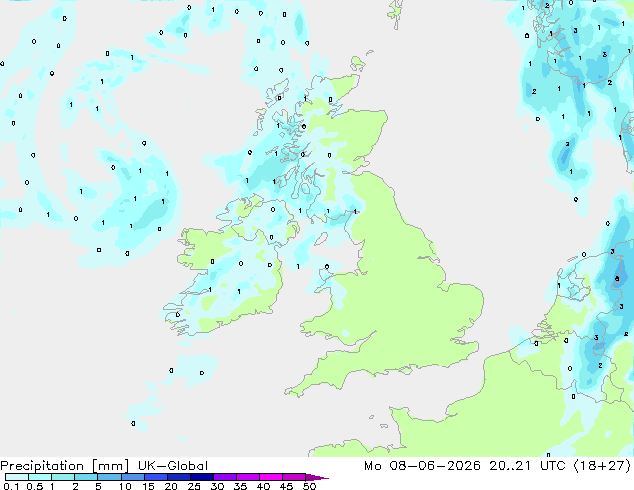Click the 0.1–0.5 mm legend color swatch
Screen dimensions: 634x490
click(17, 477)
